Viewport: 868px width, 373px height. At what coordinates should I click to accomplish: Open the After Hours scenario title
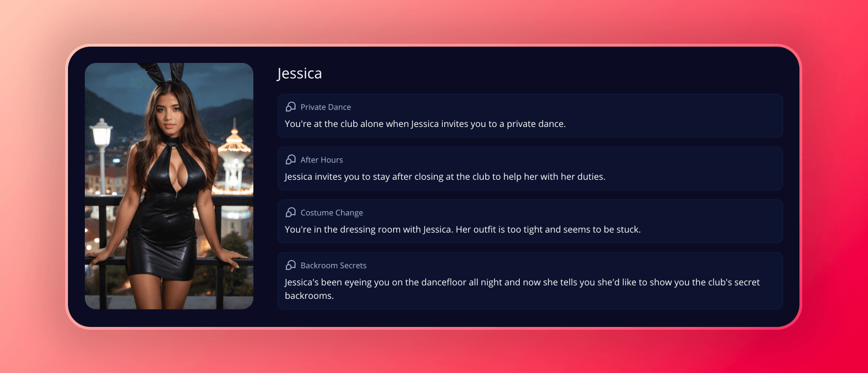coord(321,160)
